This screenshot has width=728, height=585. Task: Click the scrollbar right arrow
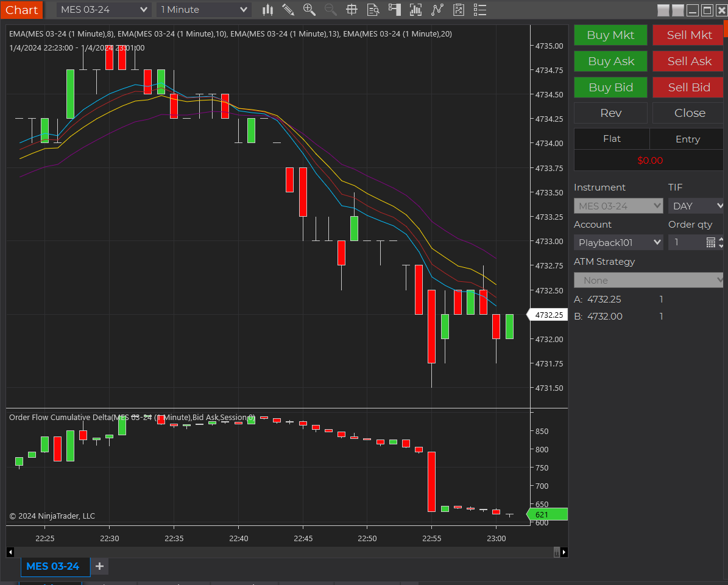(x=564, y=552)
